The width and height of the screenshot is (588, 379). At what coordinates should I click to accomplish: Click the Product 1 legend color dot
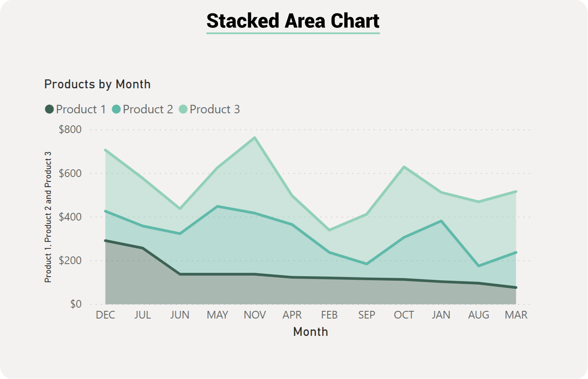(x=49, y=109)
